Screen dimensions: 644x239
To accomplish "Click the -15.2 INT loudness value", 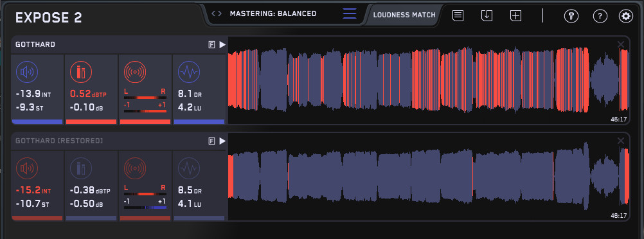I will [x=33, y=191].
